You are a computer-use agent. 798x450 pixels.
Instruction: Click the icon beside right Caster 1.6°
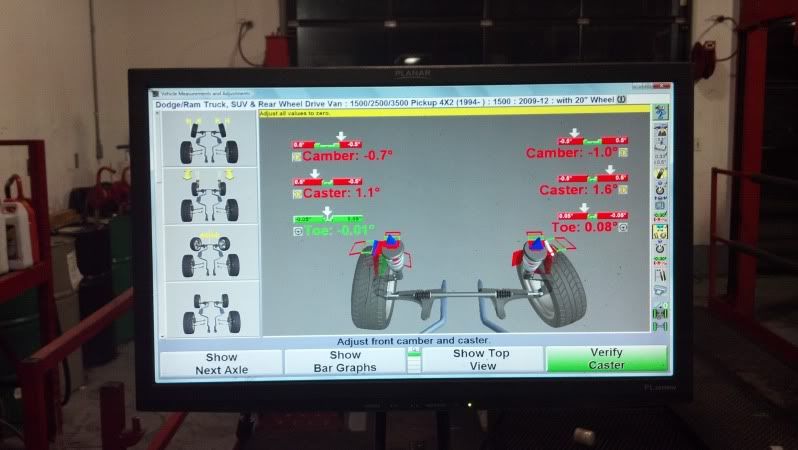tap(623, 189)
